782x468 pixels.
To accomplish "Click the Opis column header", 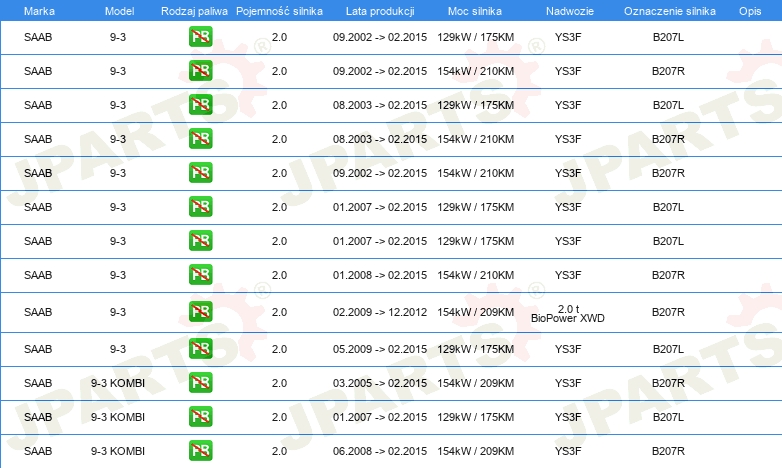I will coord(750,11).
